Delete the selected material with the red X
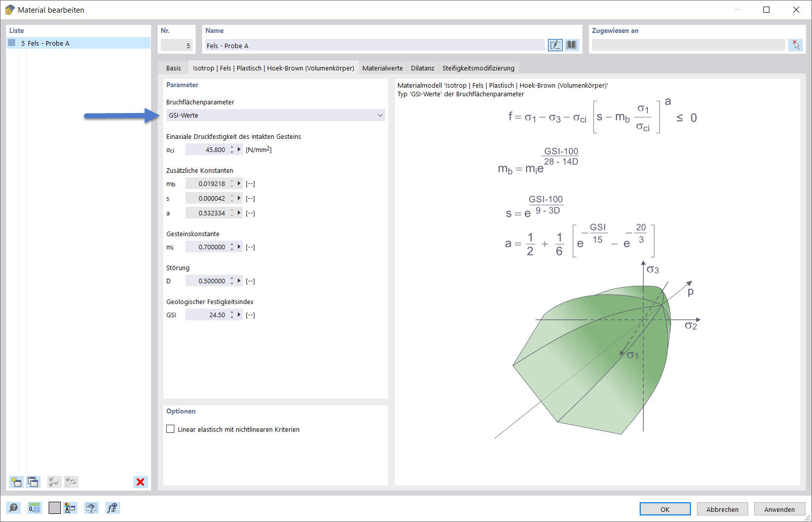 [x=140, y=482]
